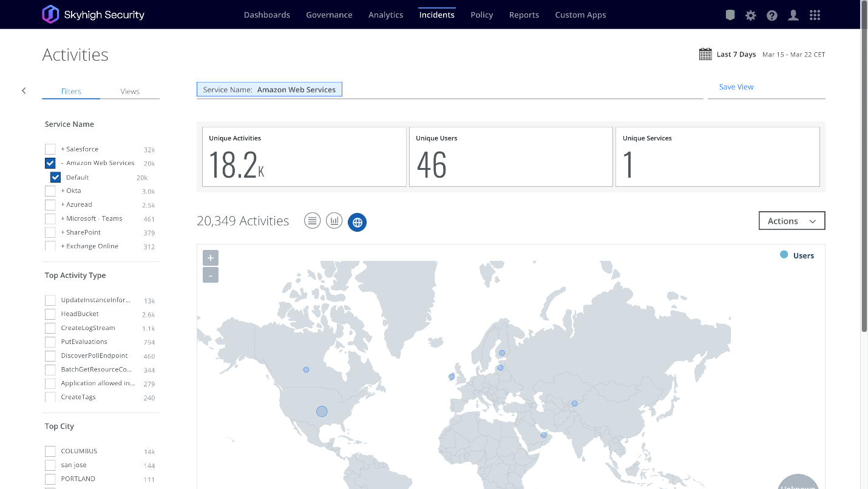This screenshot has width=868, height=489.
Task: Click the Skyhigh Security logo
Action: pyautogui.click(x=93, y=15)
